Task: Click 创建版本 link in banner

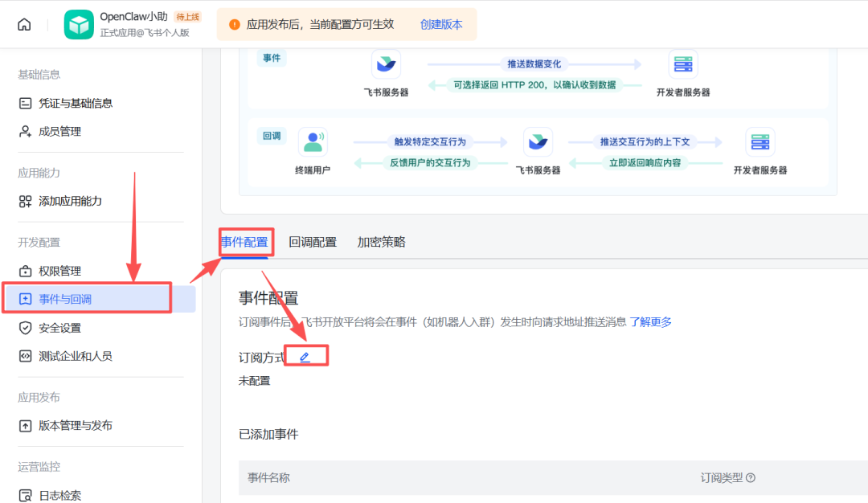Action: [x=441, y=24]
